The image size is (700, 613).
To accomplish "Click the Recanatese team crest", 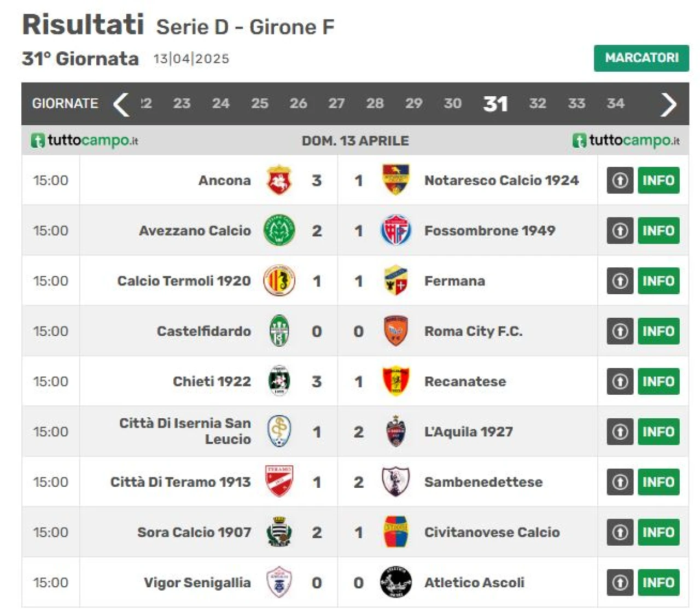I will (x=395, y=381).
